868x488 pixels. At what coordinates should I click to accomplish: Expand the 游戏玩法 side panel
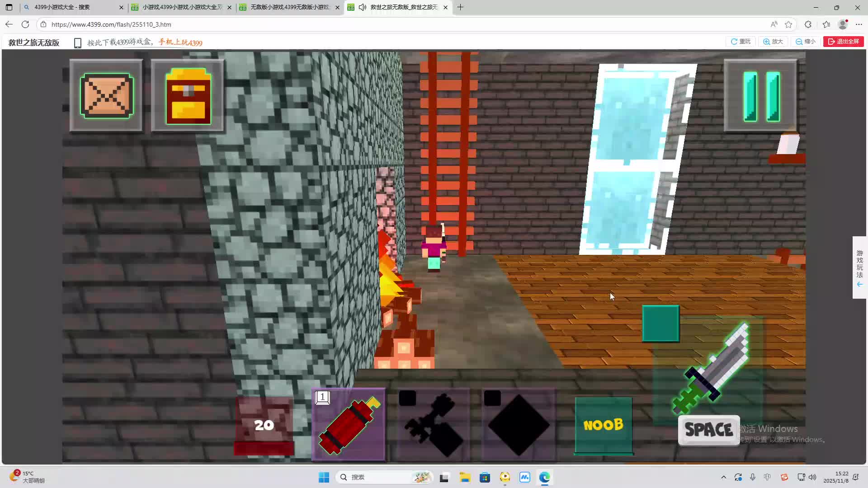coord(859,267)
